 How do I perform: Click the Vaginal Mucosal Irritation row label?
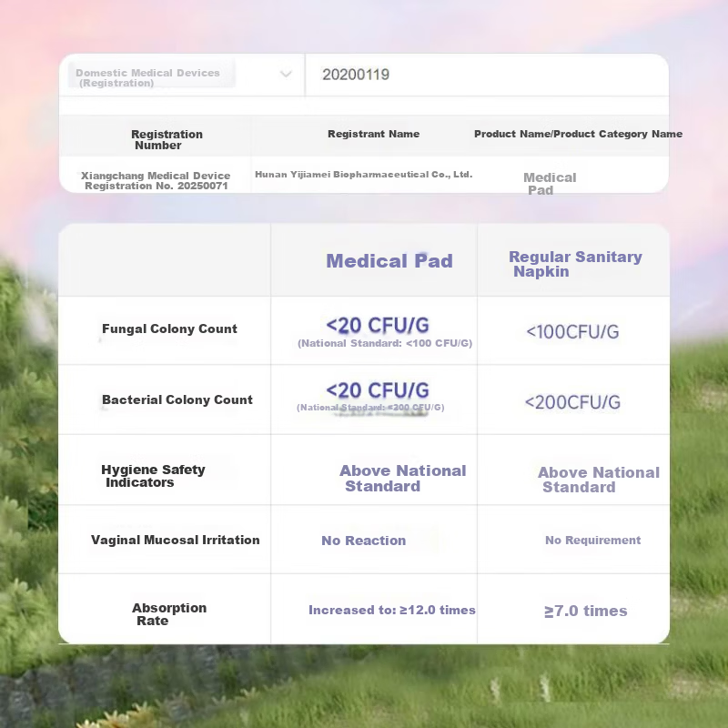pos(175,540)
